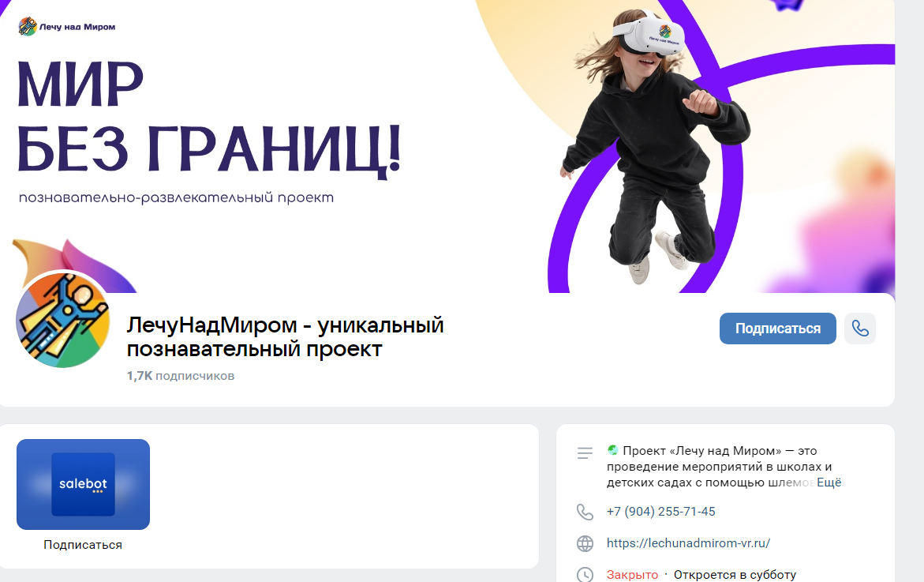Click the clock working hours icon

point(585,574)
